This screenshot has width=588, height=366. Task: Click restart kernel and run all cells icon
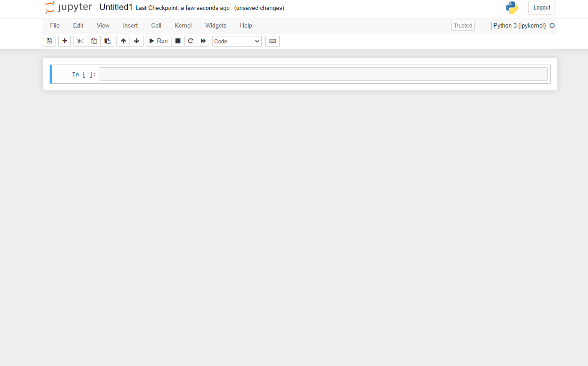(203, 41)
